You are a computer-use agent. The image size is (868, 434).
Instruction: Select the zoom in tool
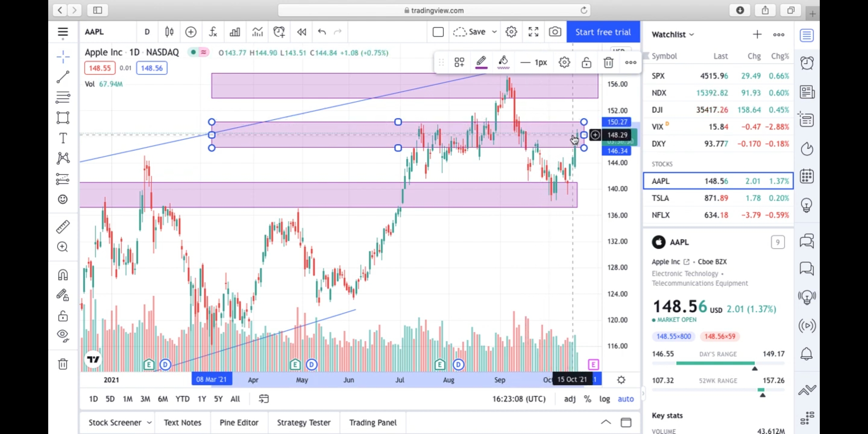[63, 247]
